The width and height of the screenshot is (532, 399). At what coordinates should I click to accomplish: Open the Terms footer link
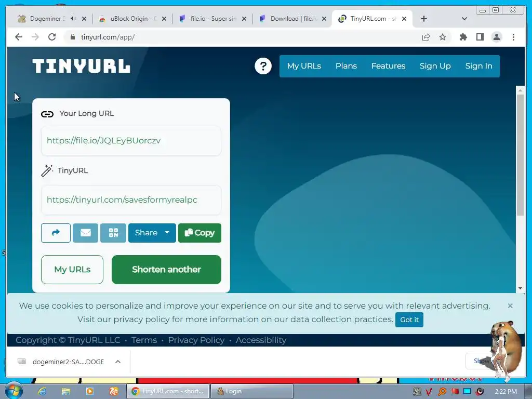[x=144, y=340]
